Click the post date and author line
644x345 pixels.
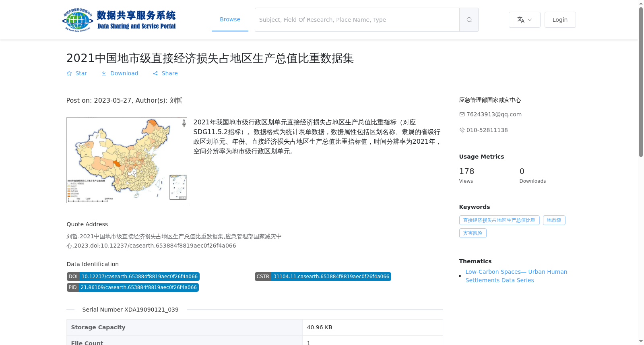[x=124, y=101]
